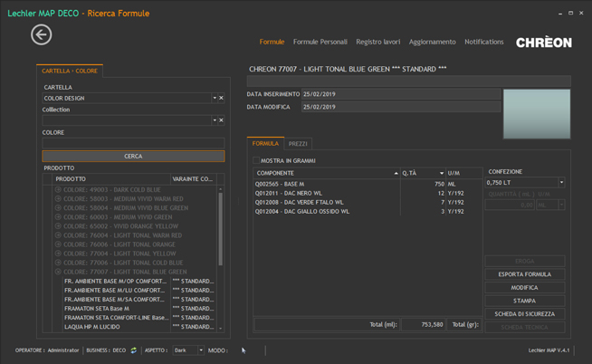
Task: Click the DATA MODIFICA date field
Action: [401, 107]
